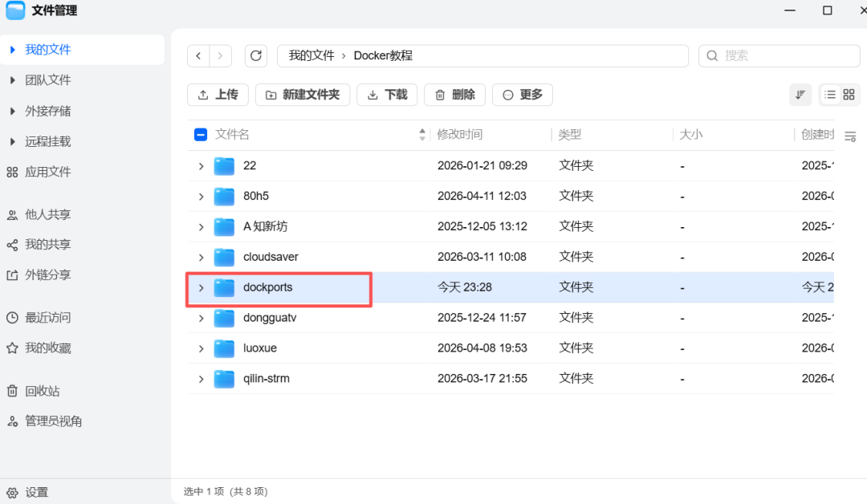Switch to list view layout
This screenshot has height=504, width=867.
830,95
